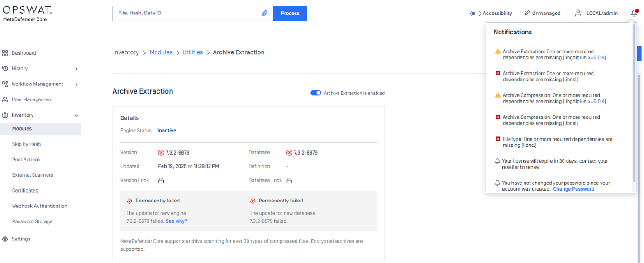Go to Post Actions
Screen dimensions: 644x263
[x=26, y=160]
